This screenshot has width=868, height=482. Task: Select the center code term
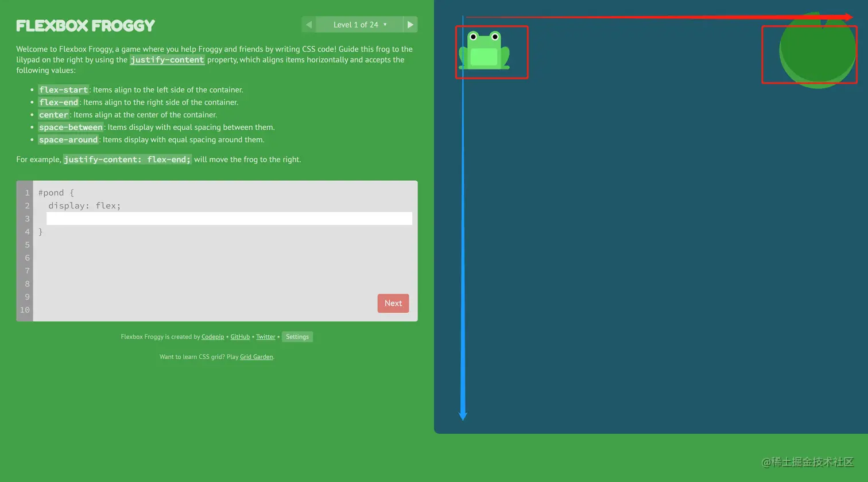tap(53, 115)
